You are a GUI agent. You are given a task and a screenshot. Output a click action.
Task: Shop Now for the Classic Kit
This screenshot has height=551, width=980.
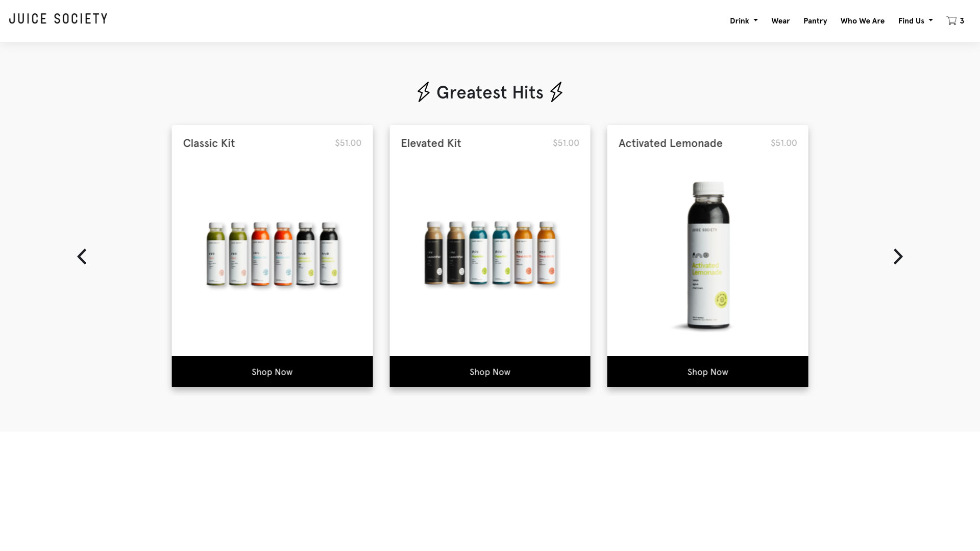click(x=272, y=372)
